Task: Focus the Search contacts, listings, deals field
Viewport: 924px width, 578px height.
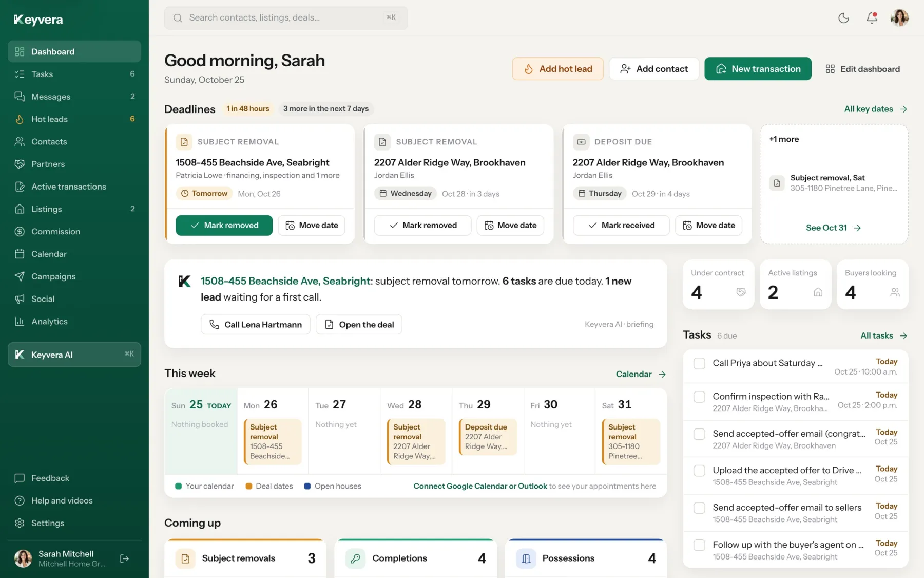Action: [286, 18]
